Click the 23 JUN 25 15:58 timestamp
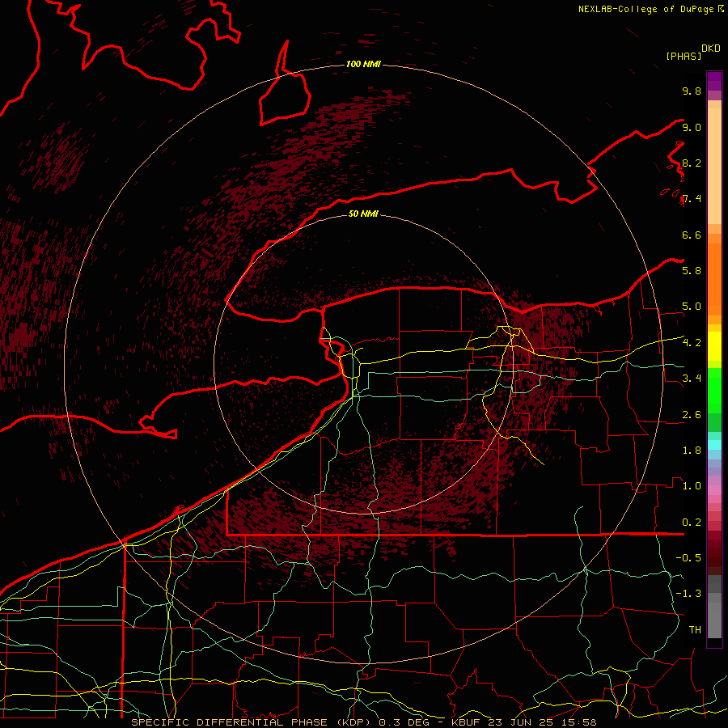 542,722
